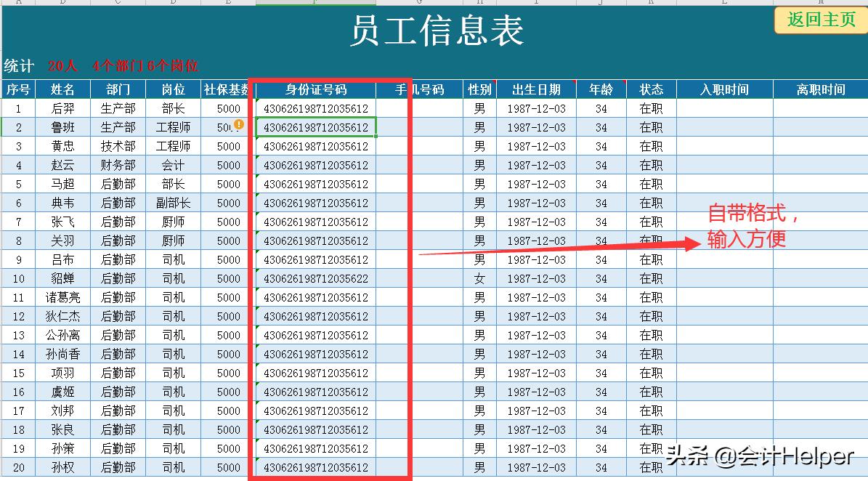Image resolution: width=868 pixels, height=481 pixels.
Task: Select the 状态 header cell
Action: (650, 89)
